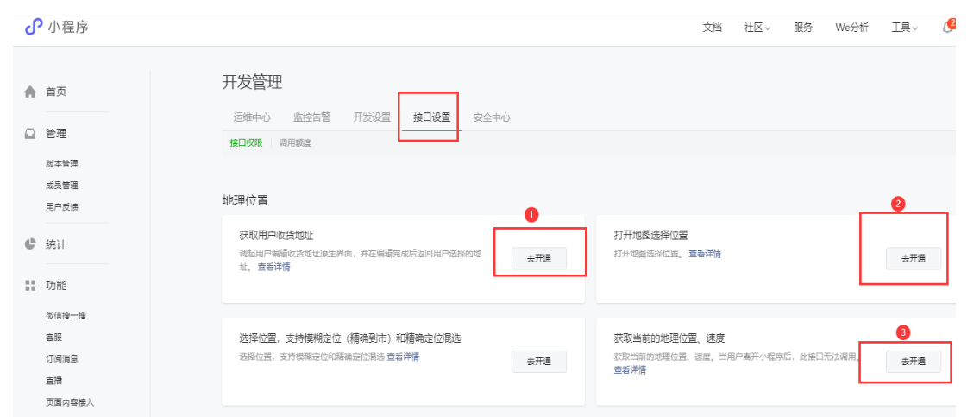Select the 管理 inbox icon
The image size is (980, 417).
pos(30,134)
